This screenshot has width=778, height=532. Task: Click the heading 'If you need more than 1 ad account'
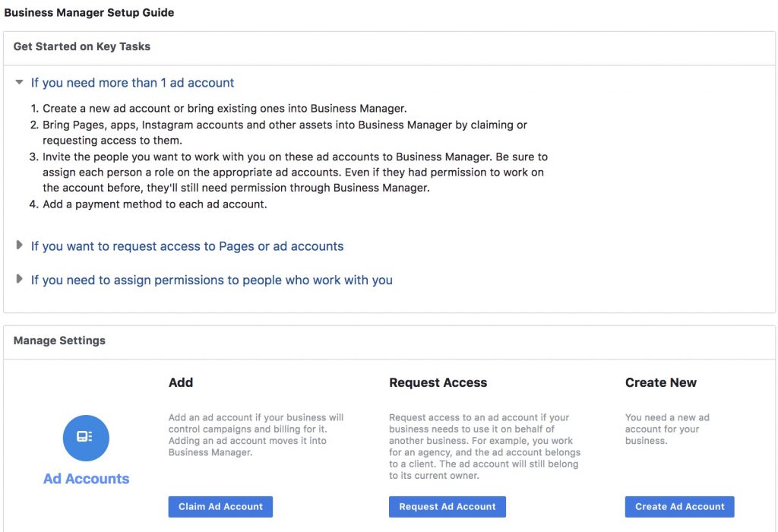coord(132,82)
